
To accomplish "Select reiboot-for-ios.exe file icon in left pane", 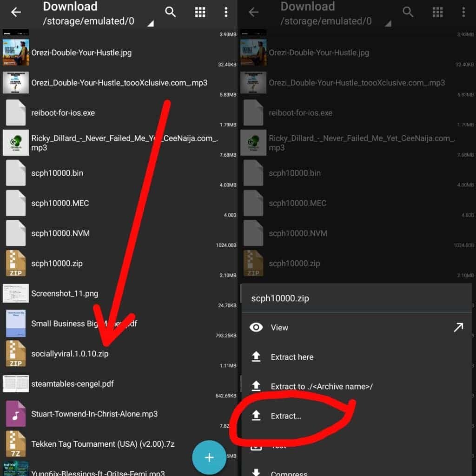I will pyautogui.click(x=16, y=112).
